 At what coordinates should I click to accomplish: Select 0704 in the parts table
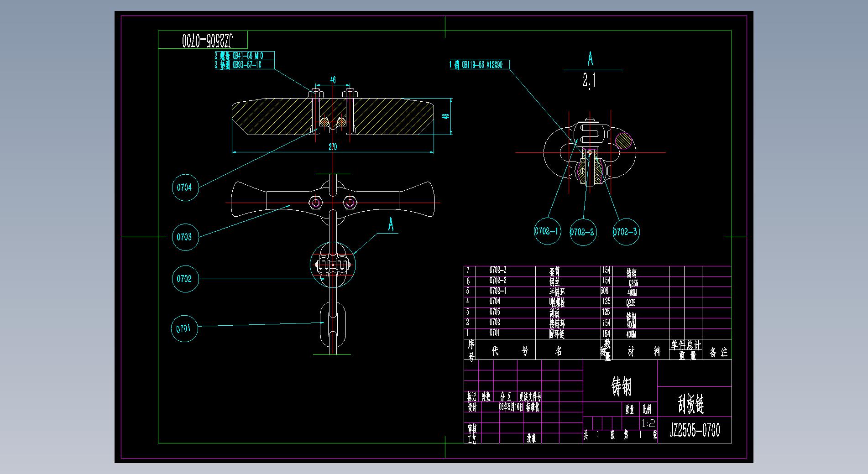(x=495, y=301)
